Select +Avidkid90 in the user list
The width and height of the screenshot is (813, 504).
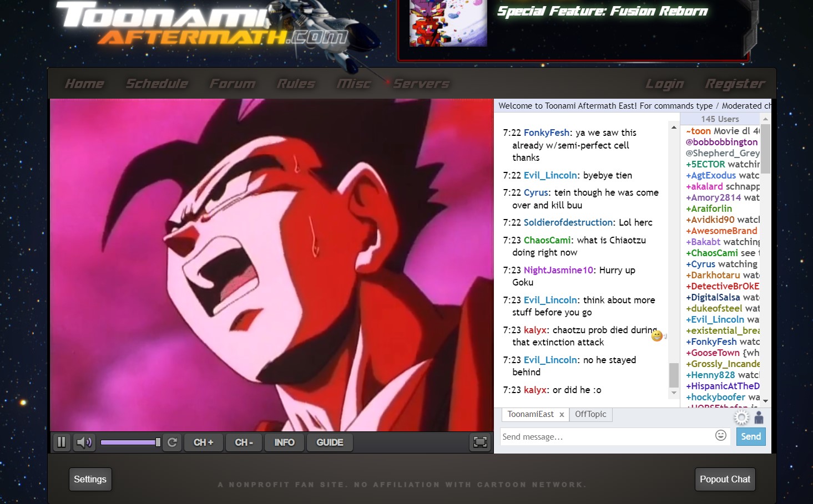click(710, 220)
